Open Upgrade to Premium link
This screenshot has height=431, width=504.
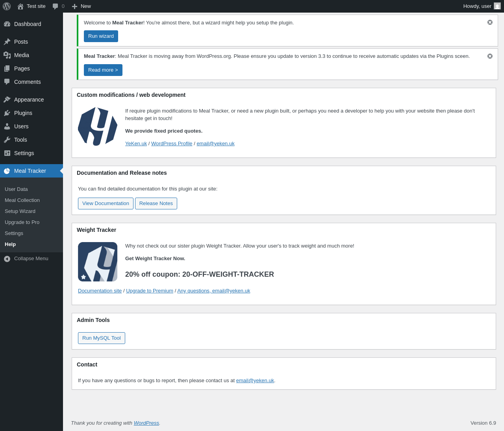tap(150, 291)
